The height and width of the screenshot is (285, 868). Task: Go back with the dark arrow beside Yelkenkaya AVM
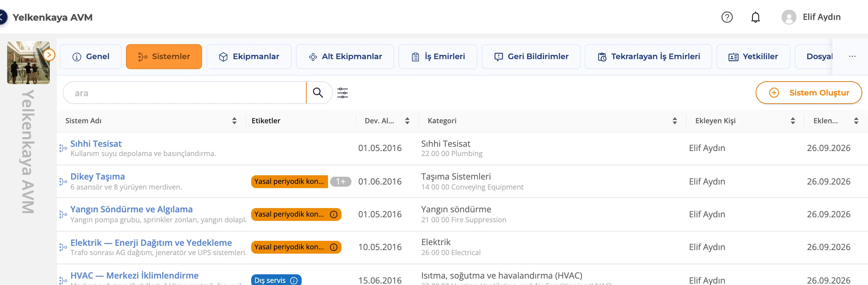tap(2, 17)
